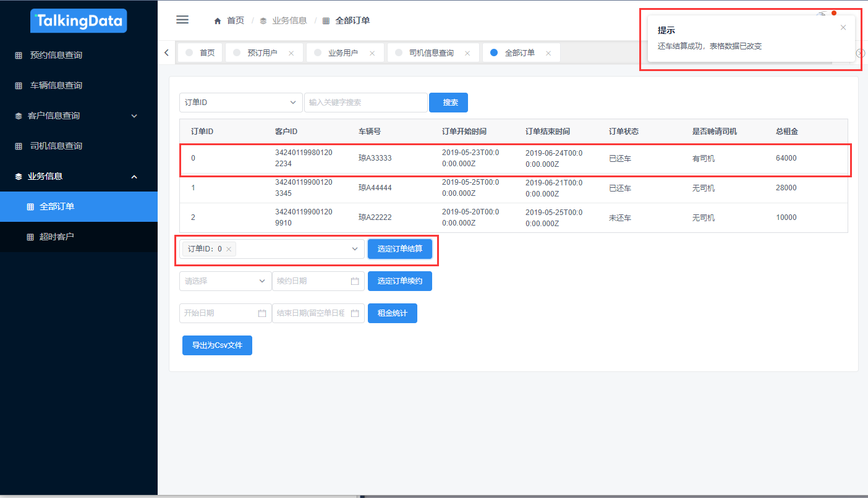Click the 客户ID column header
This screenshot has width=868, height=498.
pos(286,132)
